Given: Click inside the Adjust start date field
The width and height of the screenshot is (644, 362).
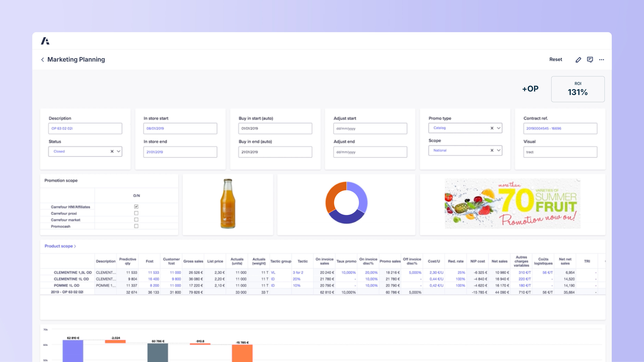Looking at the screenshot, I should pyautogui.click(x=370, y=128).
